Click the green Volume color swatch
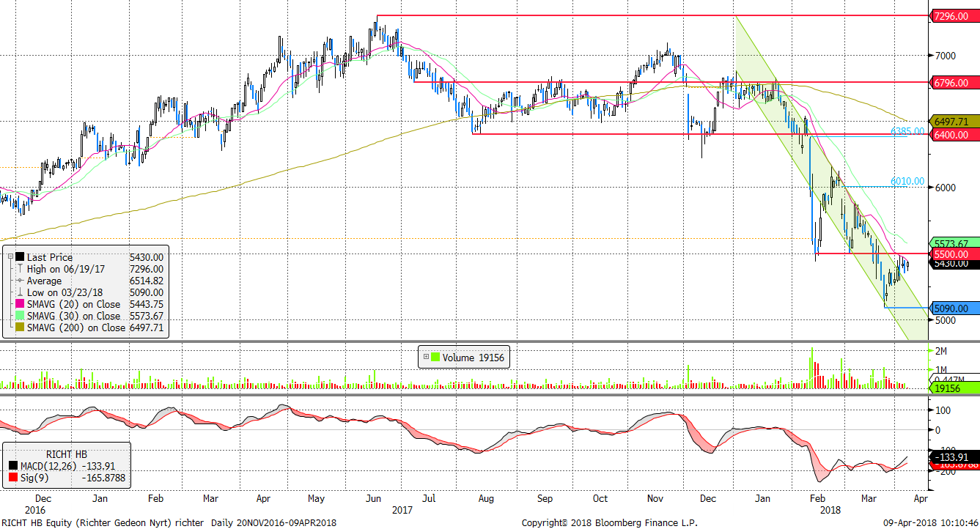The width and height of the screenshot is (980, 529). click(x=435, y=358)
